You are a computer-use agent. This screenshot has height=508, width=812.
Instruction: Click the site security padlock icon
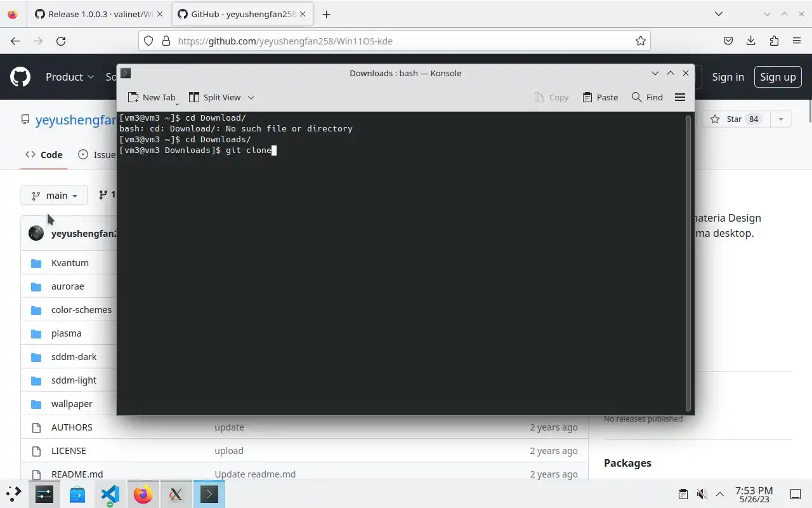[x=166, y=41]
